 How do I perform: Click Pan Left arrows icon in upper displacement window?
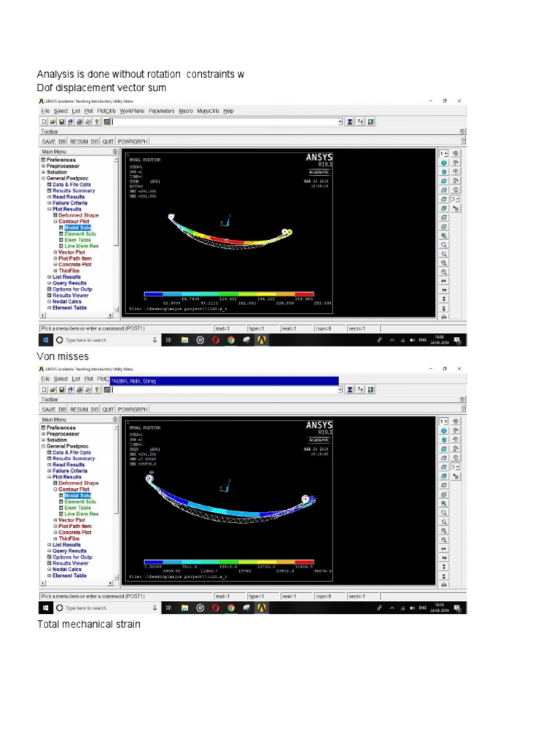point(444,281)
